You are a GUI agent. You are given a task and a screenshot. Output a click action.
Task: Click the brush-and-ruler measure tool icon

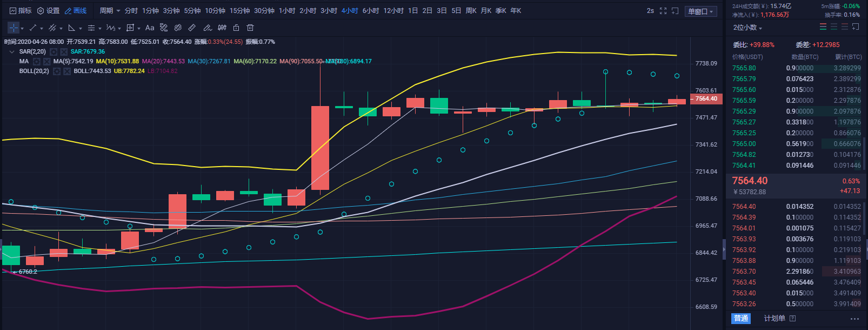tap(164, 28)
